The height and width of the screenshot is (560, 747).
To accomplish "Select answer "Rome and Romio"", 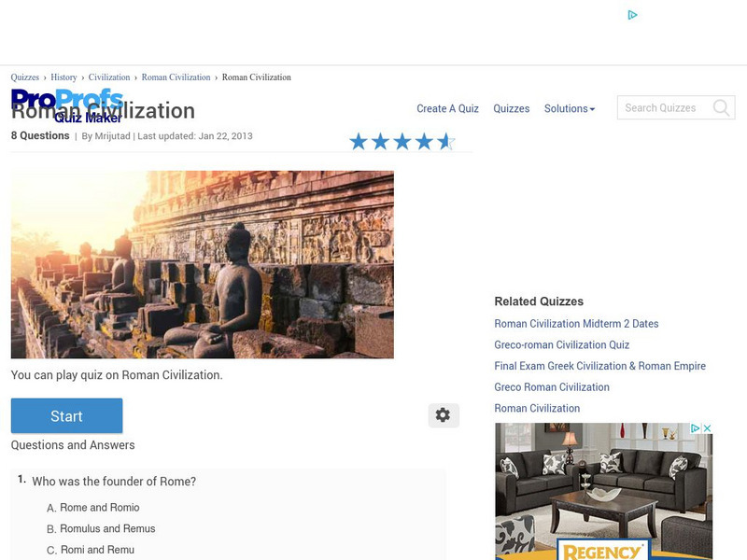I will click(92, 507).
